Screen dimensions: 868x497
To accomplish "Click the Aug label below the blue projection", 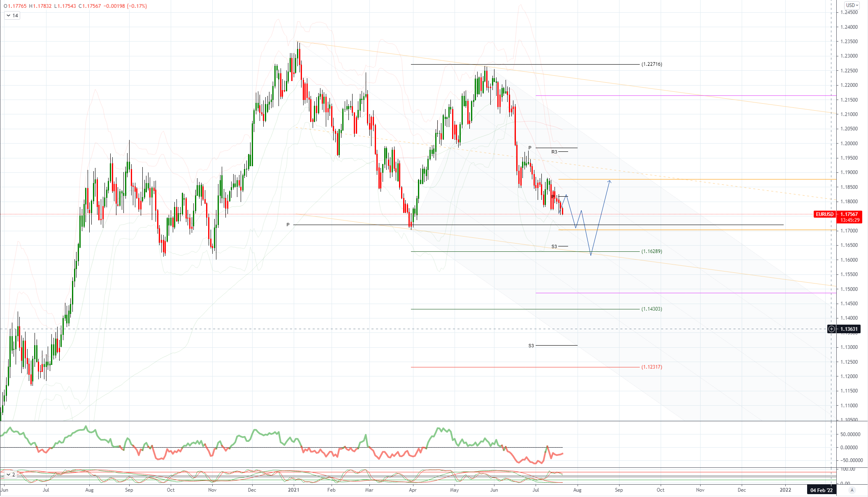I will tap(577, 490).
